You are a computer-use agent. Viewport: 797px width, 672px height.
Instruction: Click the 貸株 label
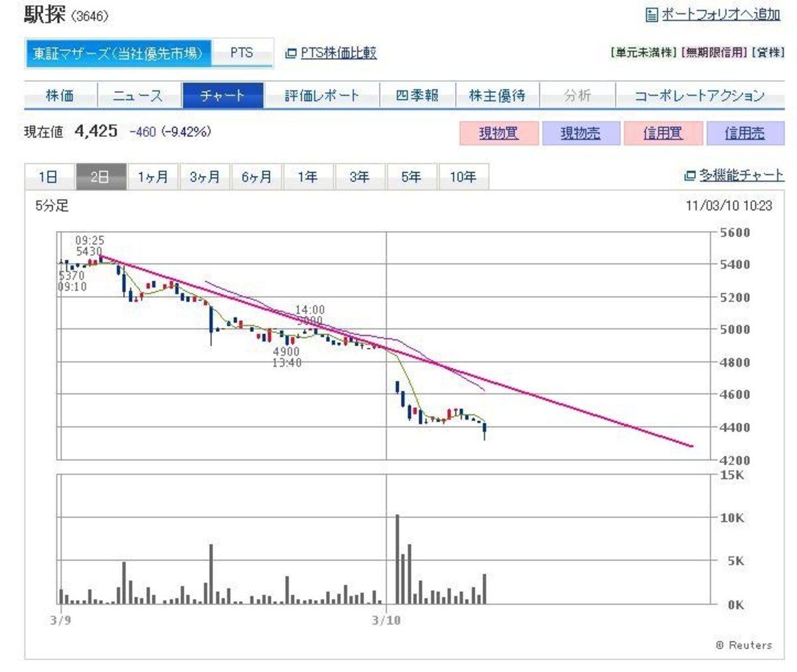(768, 53)
